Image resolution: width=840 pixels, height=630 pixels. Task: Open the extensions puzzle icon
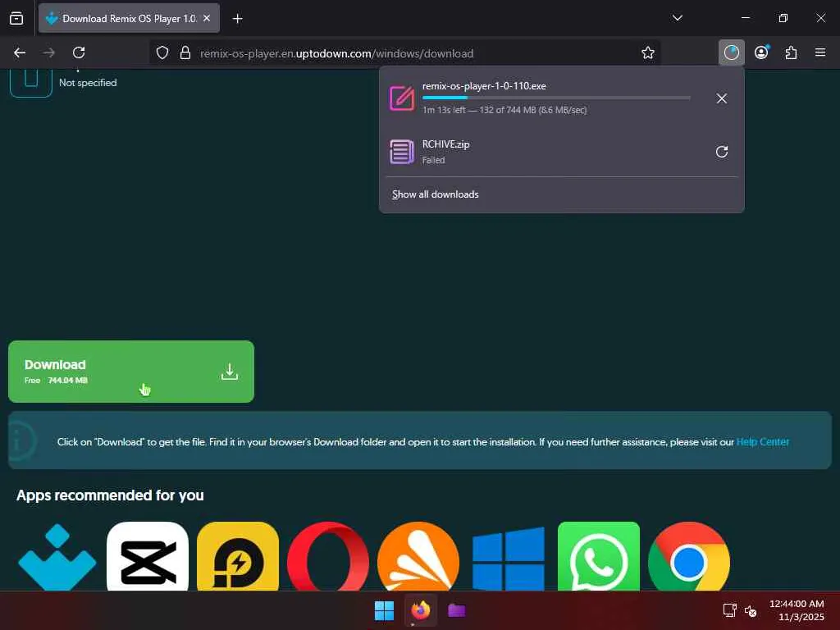(792, 52)
